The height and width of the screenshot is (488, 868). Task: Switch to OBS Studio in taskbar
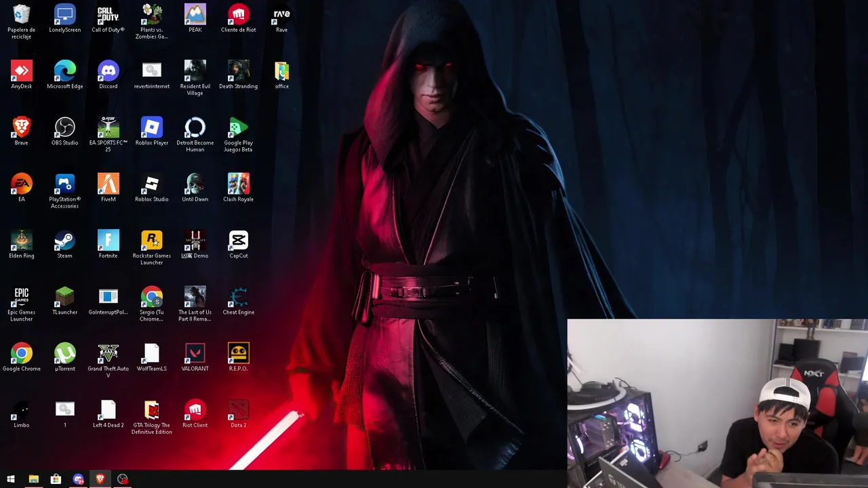[x=123, y=479]
